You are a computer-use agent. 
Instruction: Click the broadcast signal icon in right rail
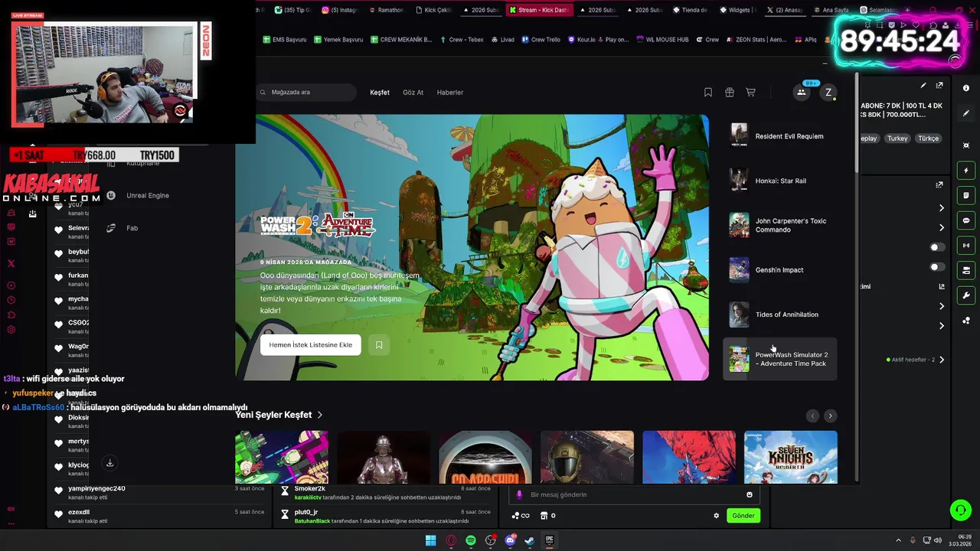(966, 246)
